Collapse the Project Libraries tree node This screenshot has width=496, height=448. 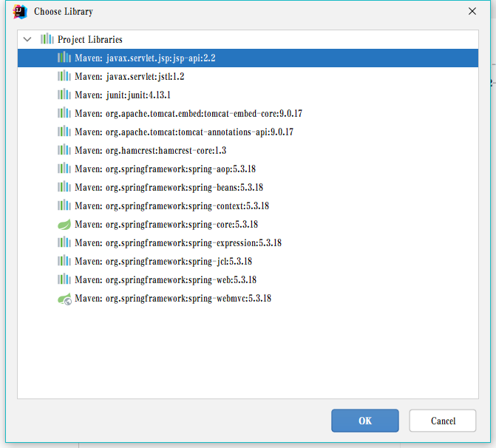pos(27,39)
